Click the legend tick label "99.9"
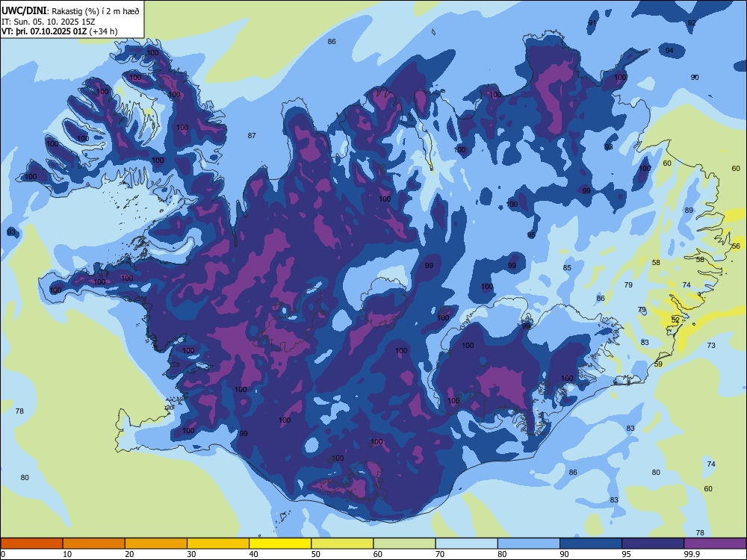The image size is (747, 560). 692,554
